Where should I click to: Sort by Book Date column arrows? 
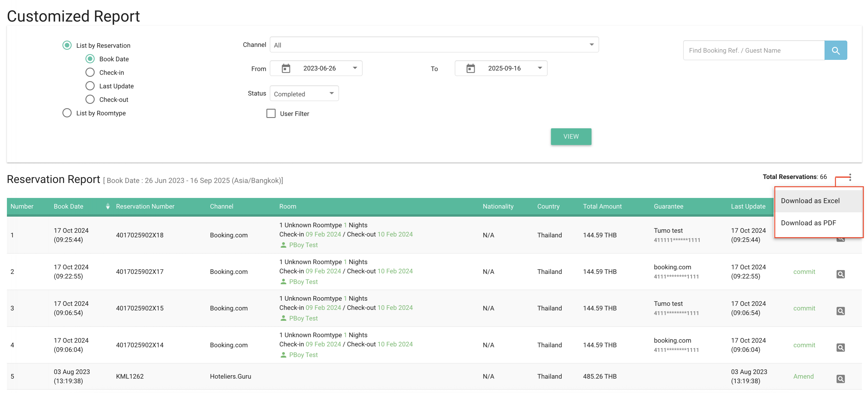[x=108, y=206]
